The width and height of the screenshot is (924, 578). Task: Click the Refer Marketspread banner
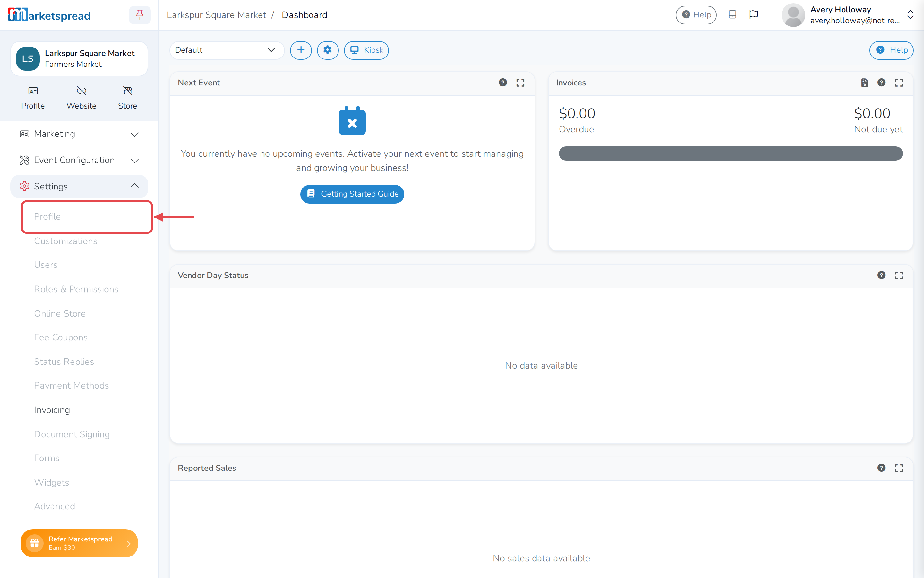79,543
